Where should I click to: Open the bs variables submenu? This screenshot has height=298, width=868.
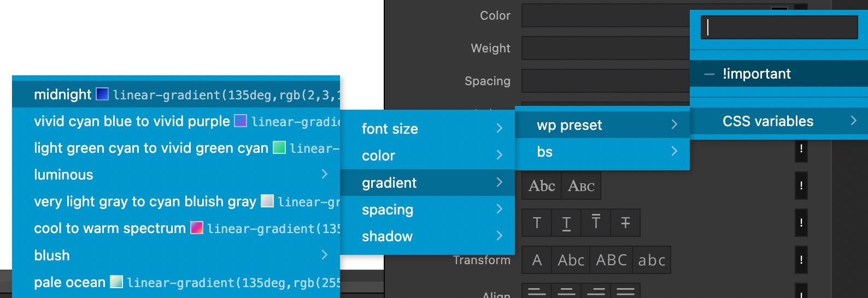click(602, 152)
